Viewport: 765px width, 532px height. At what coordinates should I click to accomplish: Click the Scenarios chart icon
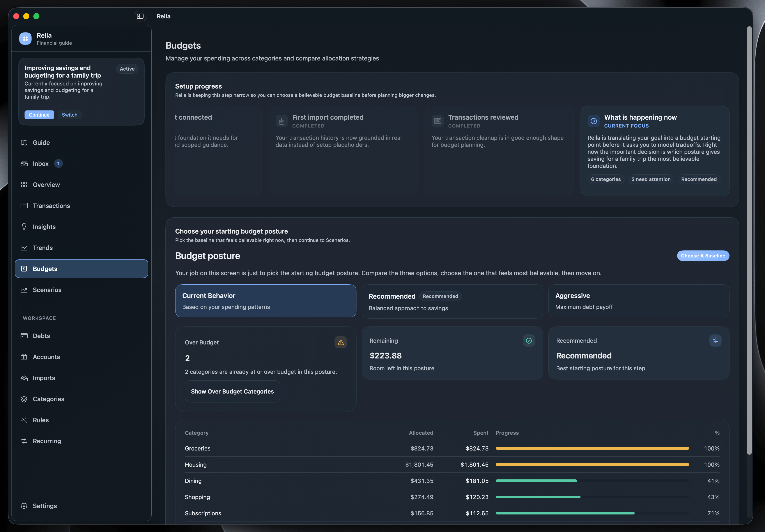point(24,290)
